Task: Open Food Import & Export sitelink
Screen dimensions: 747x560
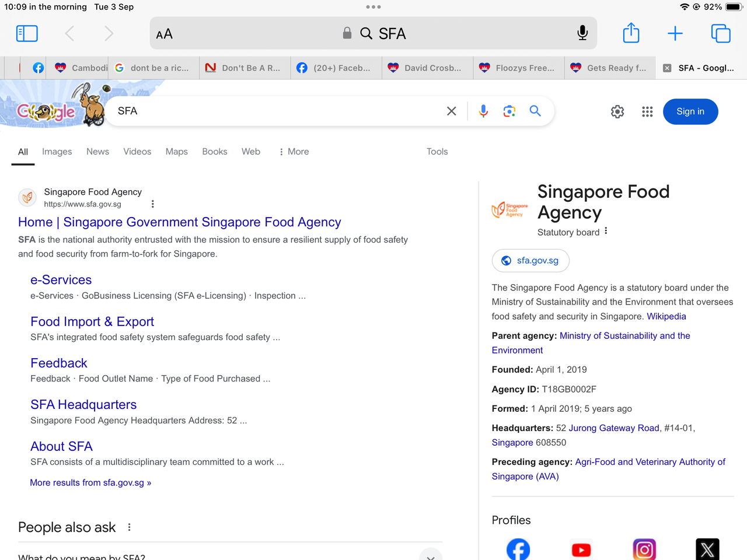Action: click(92, 322)
